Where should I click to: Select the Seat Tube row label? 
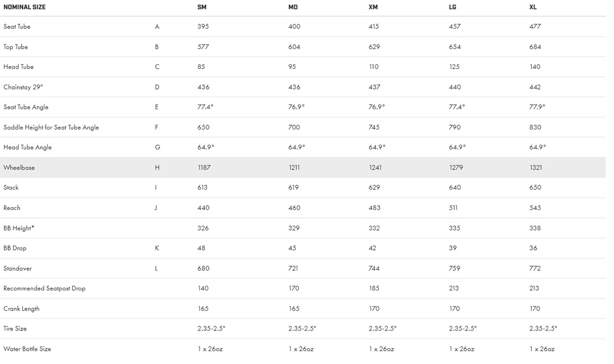coord(17,27)
